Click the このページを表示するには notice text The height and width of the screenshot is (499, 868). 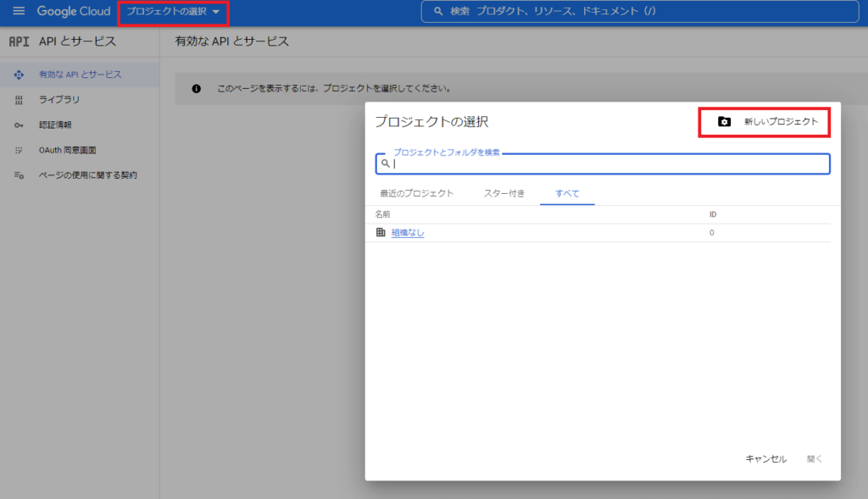click(334, 88)
